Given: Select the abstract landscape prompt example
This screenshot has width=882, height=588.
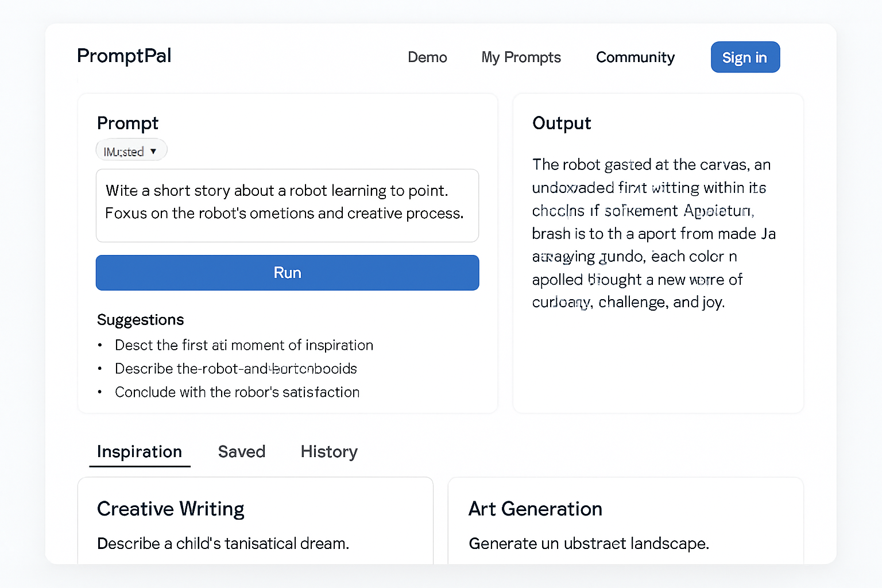Looking at the screenshot, I should point(589,544).
